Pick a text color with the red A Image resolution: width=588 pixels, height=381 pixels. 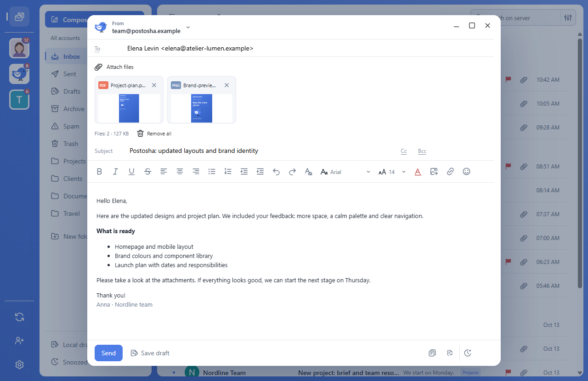pos(418,172)
